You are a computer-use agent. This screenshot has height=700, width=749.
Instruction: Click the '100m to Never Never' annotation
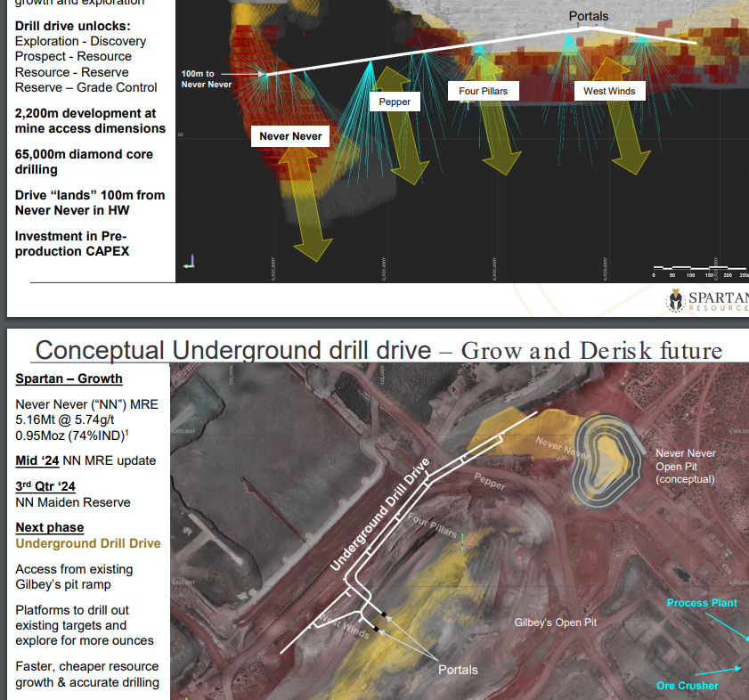[206, 79]
